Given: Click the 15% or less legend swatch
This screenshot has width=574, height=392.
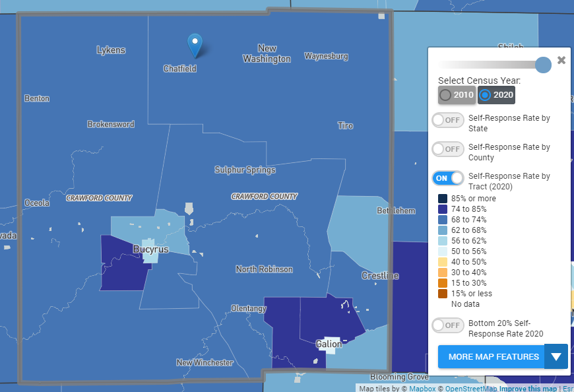Looking at the screenshot, I should point(443,294).
